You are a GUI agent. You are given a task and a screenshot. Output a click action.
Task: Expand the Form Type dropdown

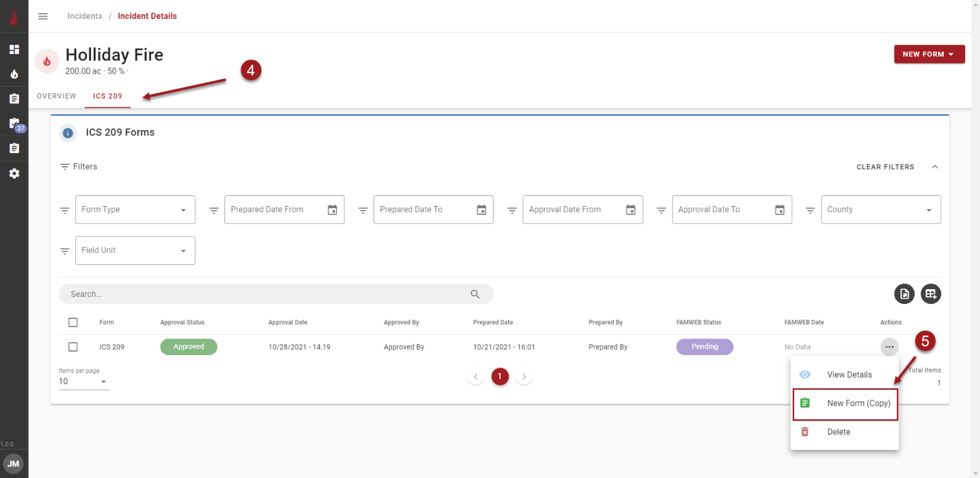click(x=135, y=210)
